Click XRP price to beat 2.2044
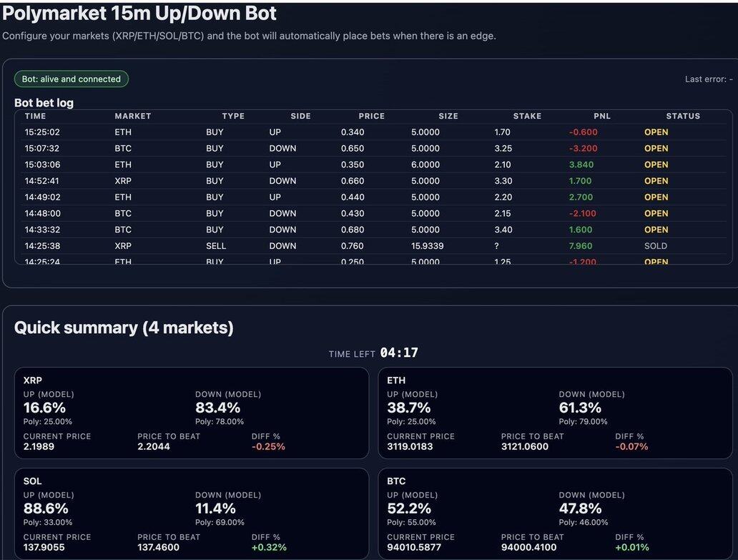 coord(154,446)
